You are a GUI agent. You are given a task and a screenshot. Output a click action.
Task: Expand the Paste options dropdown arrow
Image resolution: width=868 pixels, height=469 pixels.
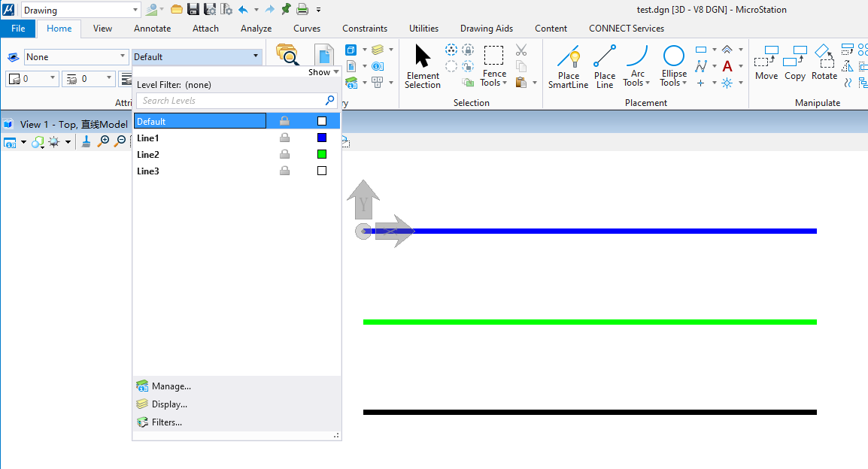[535, 83]
